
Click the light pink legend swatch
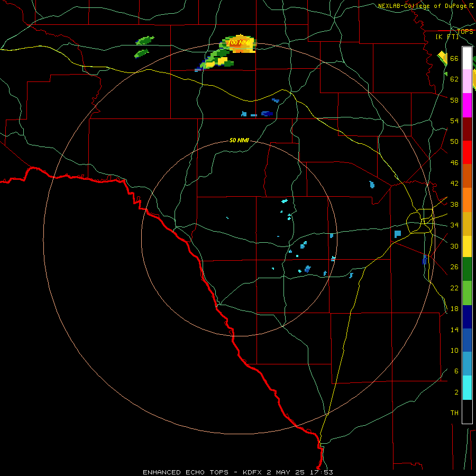467,81
